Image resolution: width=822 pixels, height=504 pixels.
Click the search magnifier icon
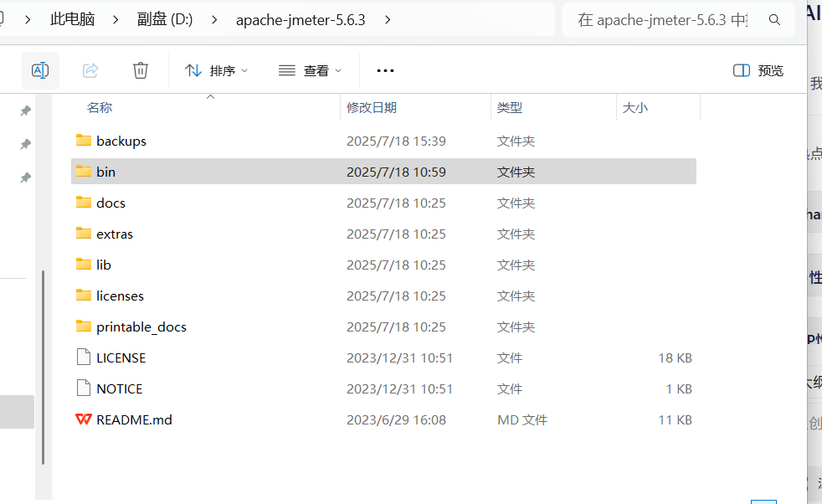[x=774, y=20]
